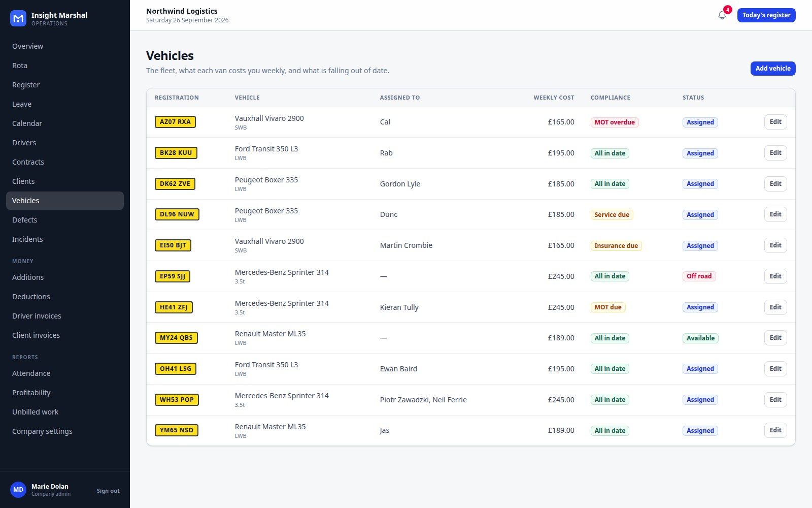The image size is (812, 508).
Task: Edit the AZ07 RXA vehicle
Action: coord(775,122)
